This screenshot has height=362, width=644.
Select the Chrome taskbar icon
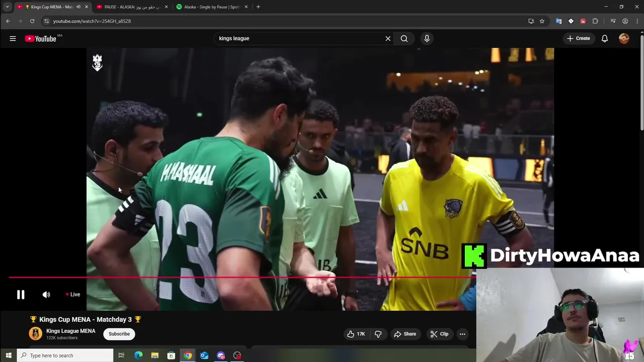click(188, 355)
